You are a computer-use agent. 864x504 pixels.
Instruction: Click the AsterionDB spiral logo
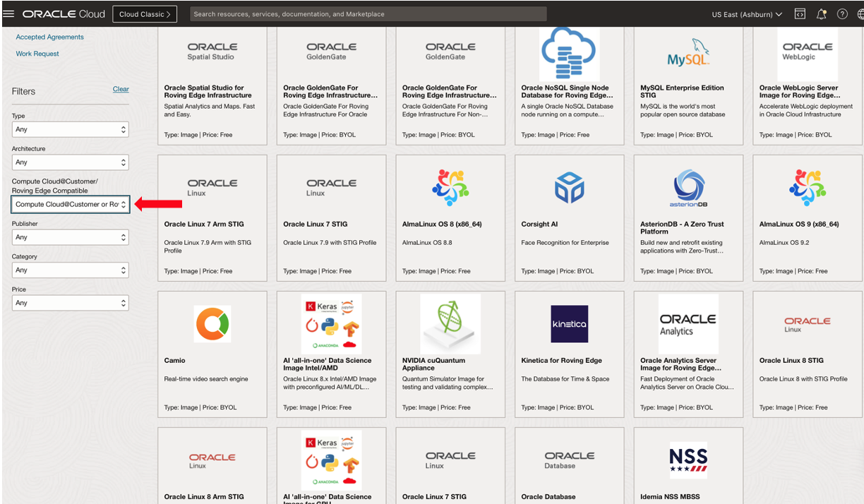[x=688, y=187]
